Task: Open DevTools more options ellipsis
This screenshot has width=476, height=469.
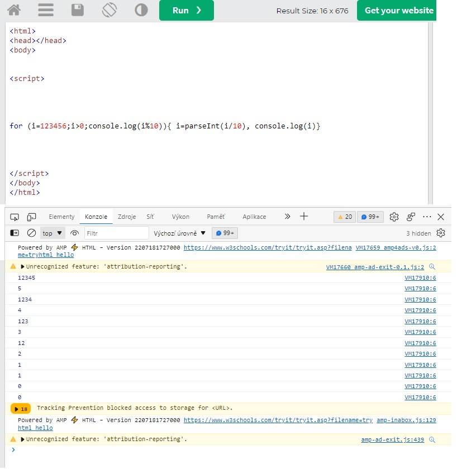Action: (427, 217)
